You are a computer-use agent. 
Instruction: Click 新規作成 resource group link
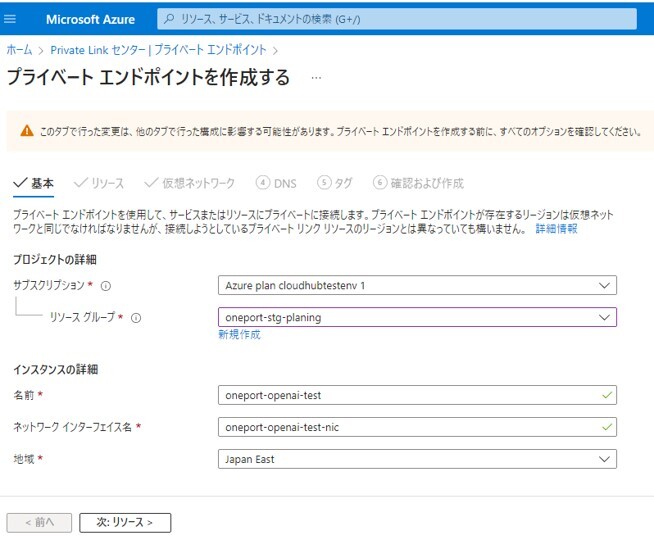pos(239,334)
